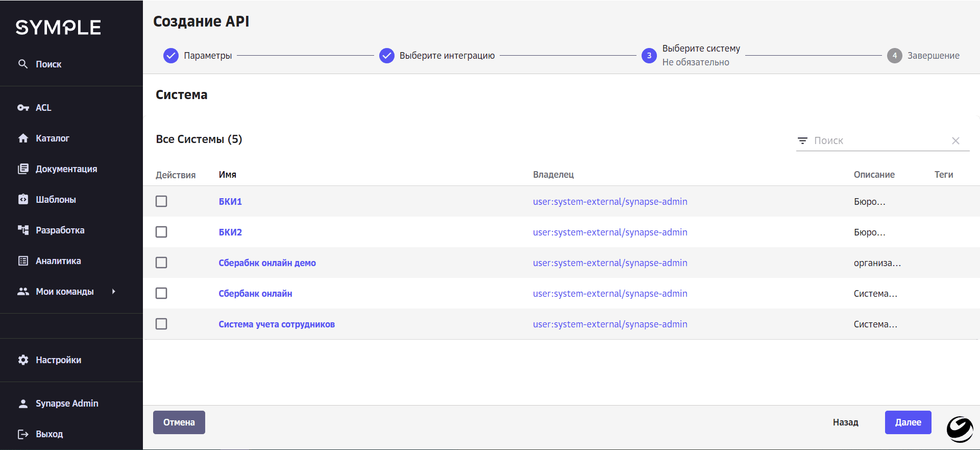
Task: Click the filter icon in the search field
Action: pos(802,140)
